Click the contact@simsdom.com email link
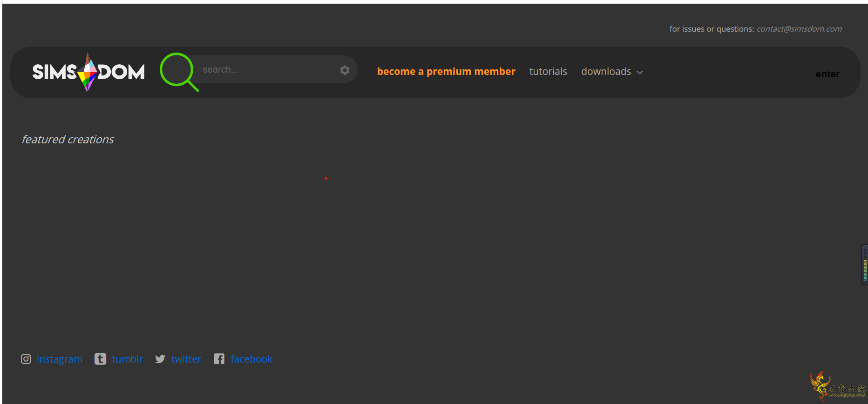Image resolution: width=868 pixels, height=404 pixels. pyautogui.click(x=799, y=29)
